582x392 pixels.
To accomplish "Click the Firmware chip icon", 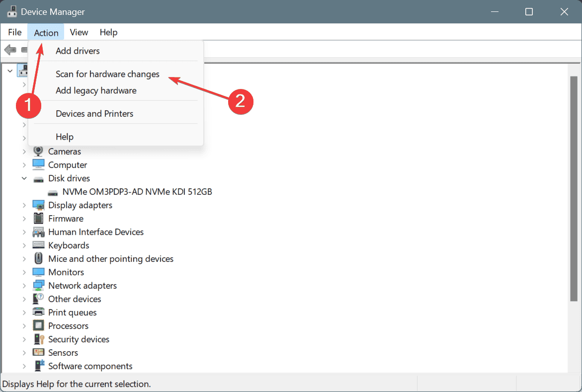I will [x=38, y=218].
